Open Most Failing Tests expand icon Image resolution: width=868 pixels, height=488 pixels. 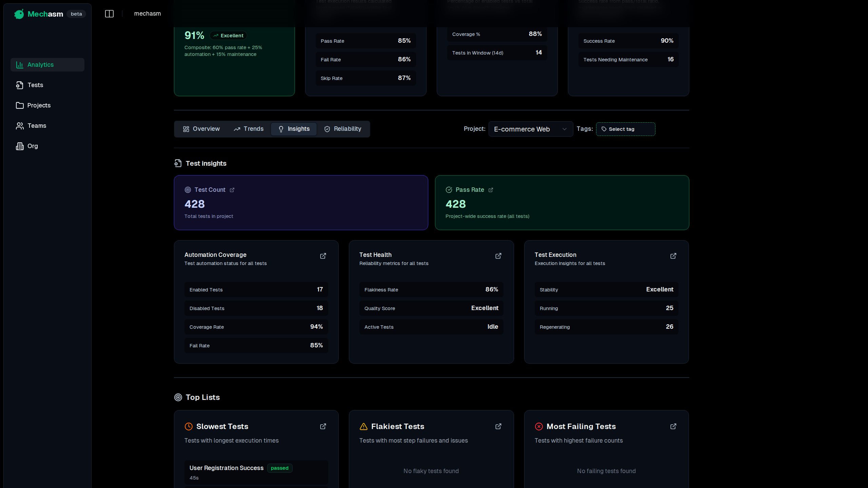point(673,426)
